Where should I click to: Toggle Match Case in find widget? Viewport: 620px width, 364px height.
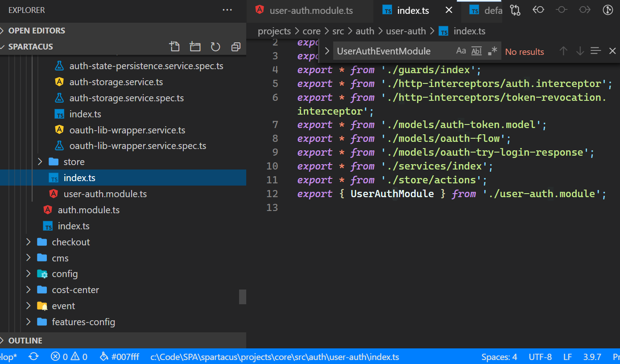coord(461,51)
